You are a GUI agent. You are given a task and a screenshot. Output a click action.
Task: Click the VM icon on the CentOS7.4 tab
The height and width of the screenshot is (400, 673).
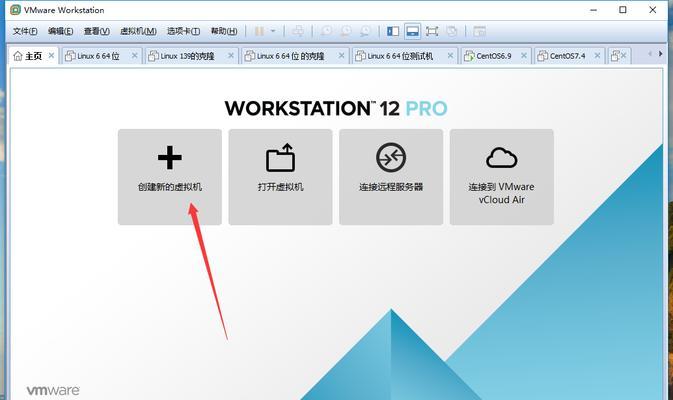tap(543, 56)
